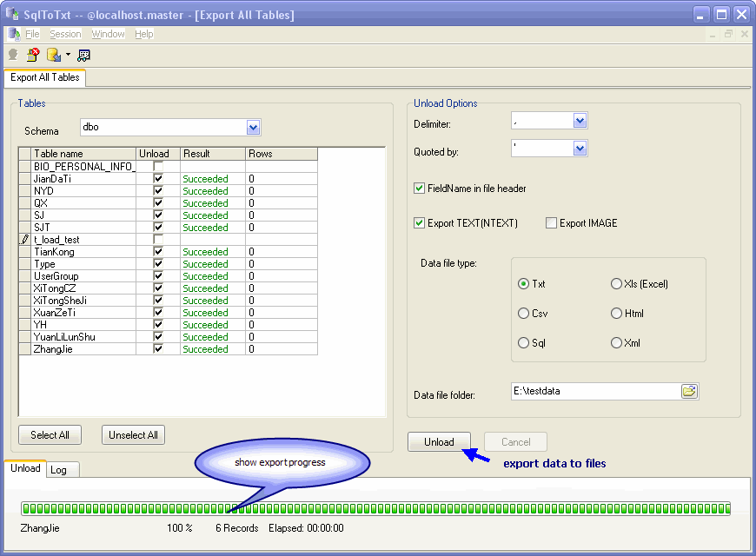
Task: Click the row selector beside t_load_test
Action: (x=24, y=239)
